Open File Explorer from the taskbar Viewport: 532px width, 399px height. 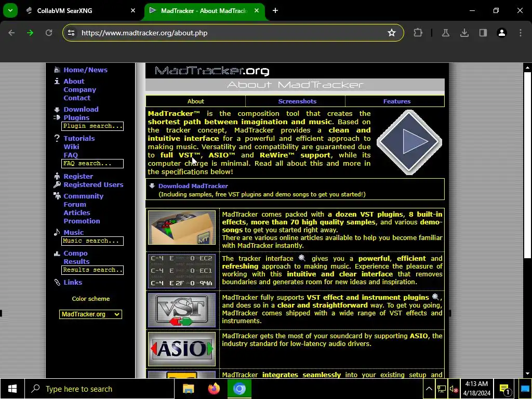point(188,389)
